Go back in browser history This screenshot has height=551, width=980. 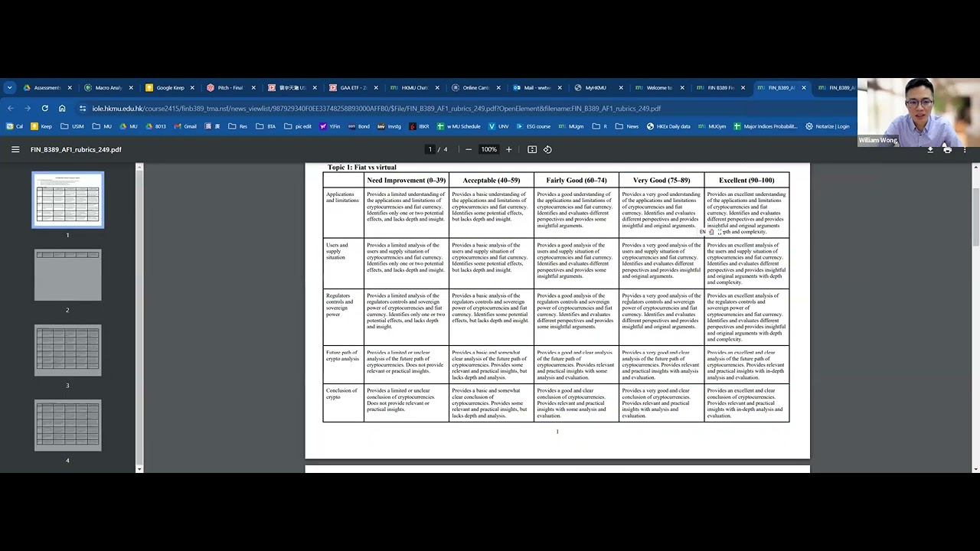tap(11, 108)
